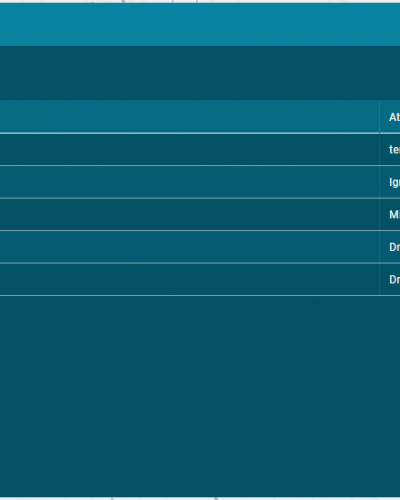The height and width of the screenshot is (500, 400).
Task: Click the bottom border line of the table
Action: [x=200, y=295]
